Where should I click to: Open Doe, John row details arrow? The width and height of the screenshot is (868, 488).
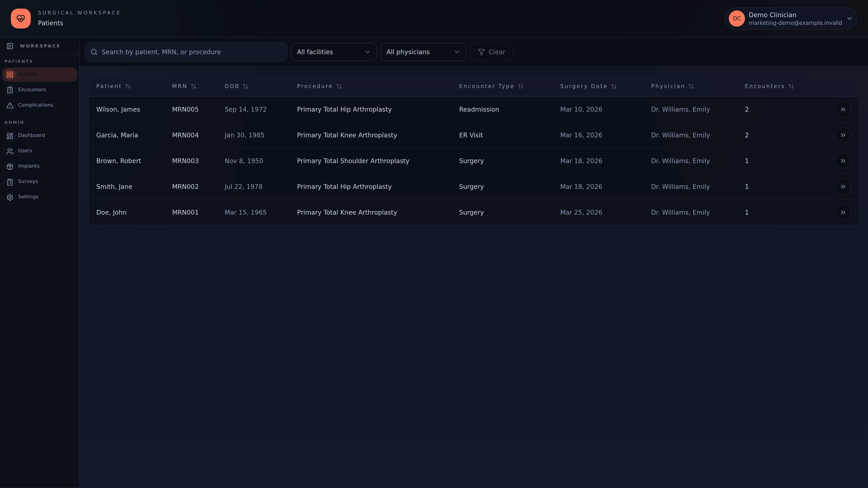click(x=843, y=213)
